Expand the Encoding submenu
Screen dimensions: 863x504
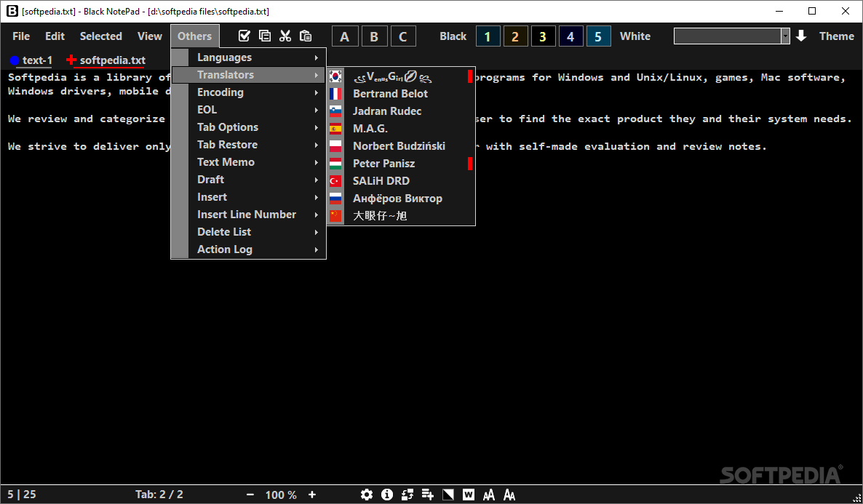[x=249, y=92]
